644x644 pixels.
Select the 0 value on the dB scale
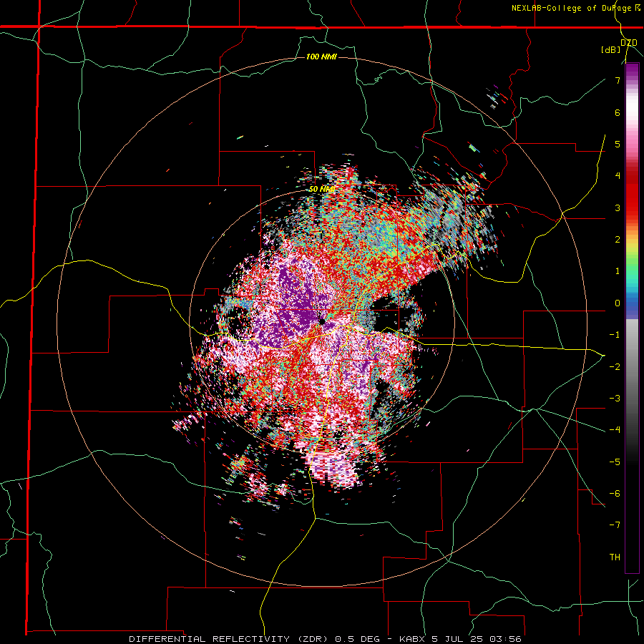pos(618,303)
